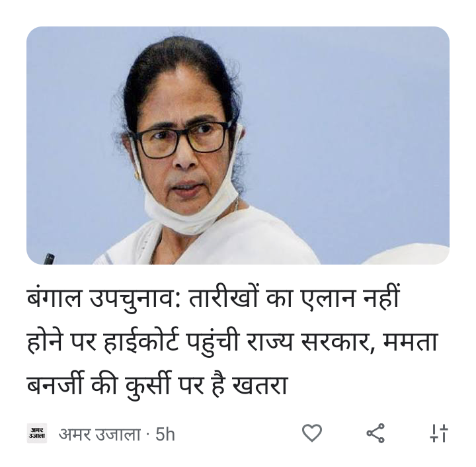Screen dimensions: 476x467
Task: Like the article with the heart icon
Action: pyautogui.click(x=312, y=433)
